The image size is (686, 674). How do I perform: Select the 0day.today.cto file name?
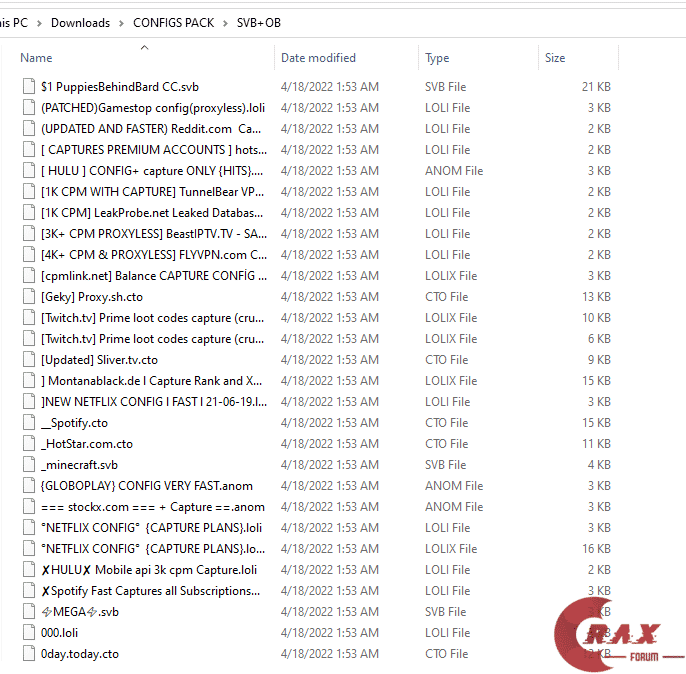(x=80, y=653)
